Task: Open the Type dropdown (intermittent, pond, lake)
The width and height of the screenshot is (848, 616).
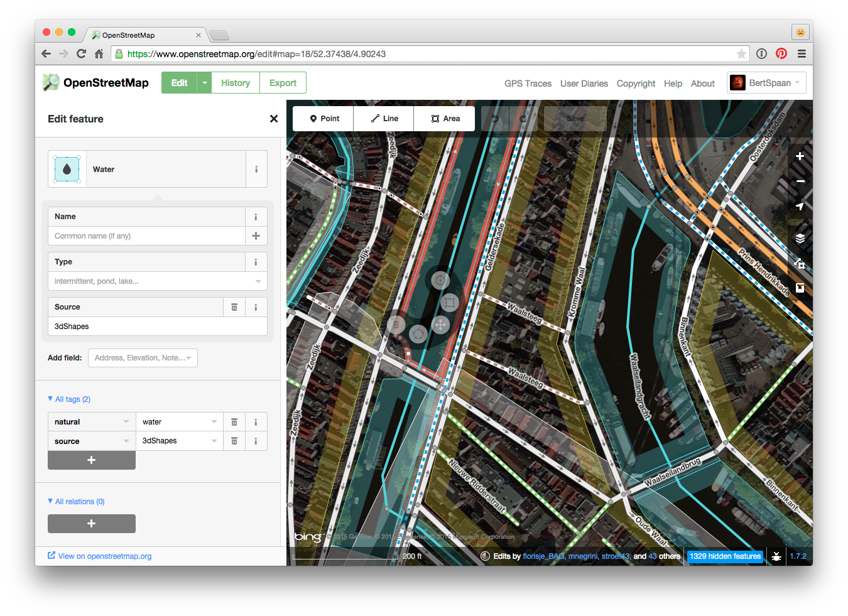Action: (158, 281)
